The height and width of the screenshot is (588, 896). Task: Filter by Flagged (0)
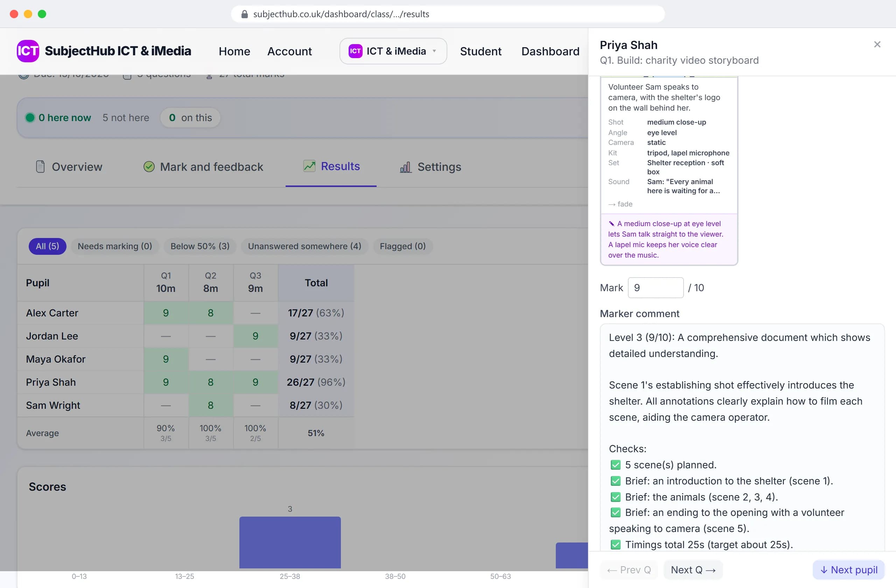[x=402, y=246]
